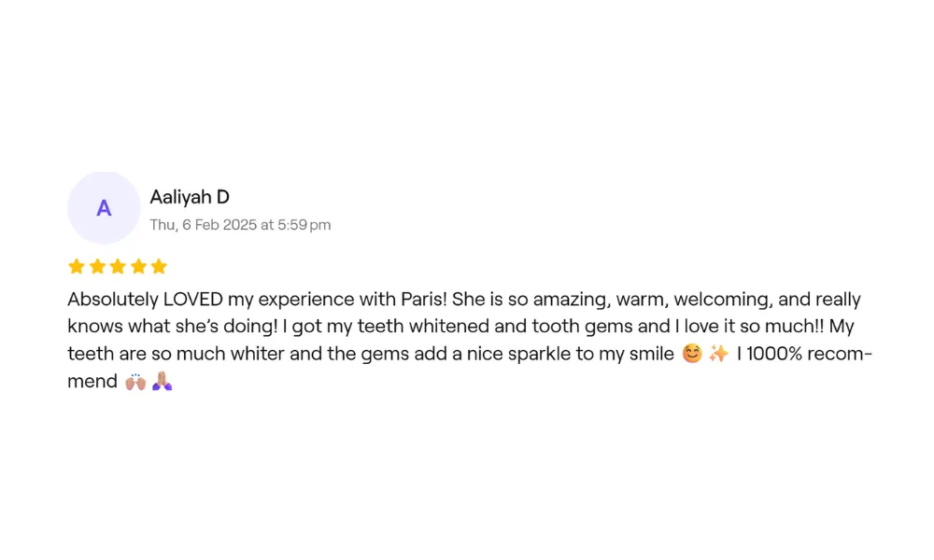Image resolution: width=934 pixels, height=560 pixels.
Task: Click the smiling face emoji
Action: [x=692, y=354]
